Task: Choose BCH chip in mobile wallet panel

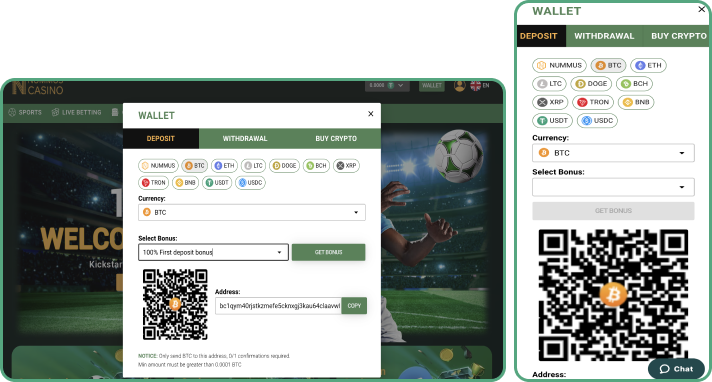Action: (634, 84)
